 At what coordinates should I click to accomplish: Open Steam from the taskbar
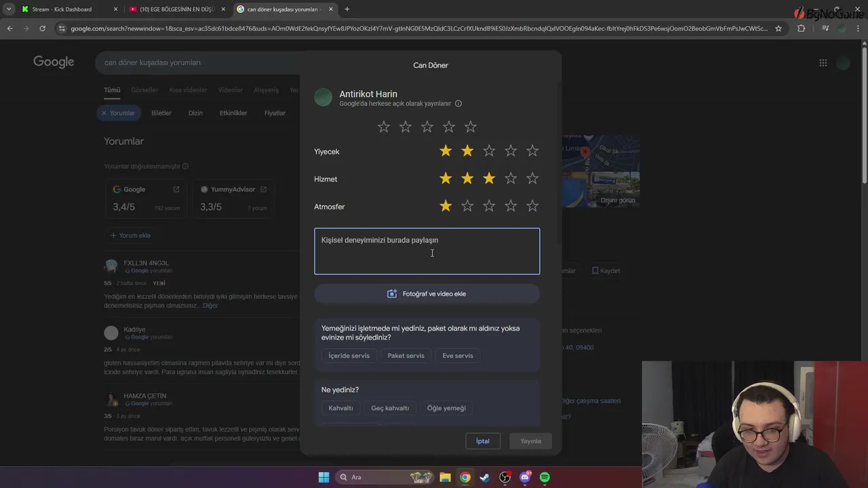pos(485,477)
